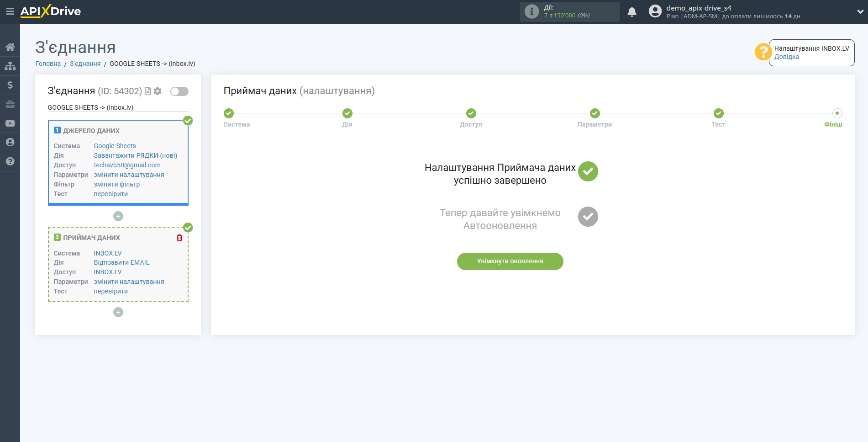Click the connection document icon
Image resolution: width=868 pixels, height=442 pixels.
pyautogui.click(x=148, y=91)
